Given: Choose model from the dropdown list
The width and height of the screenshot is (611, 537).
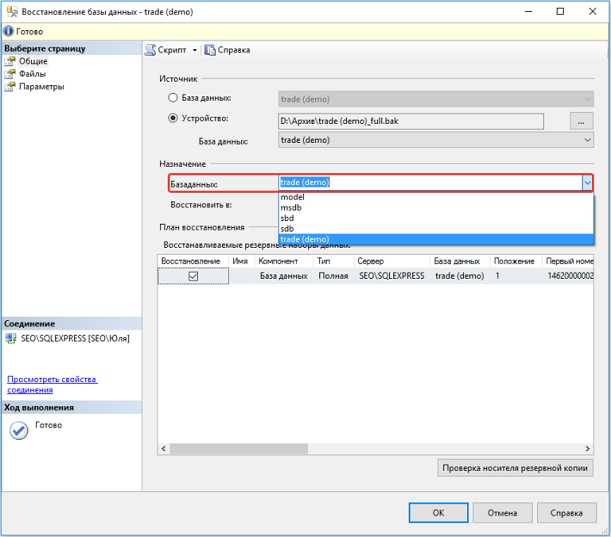Looking at the screenshot, I should point(293,197).
